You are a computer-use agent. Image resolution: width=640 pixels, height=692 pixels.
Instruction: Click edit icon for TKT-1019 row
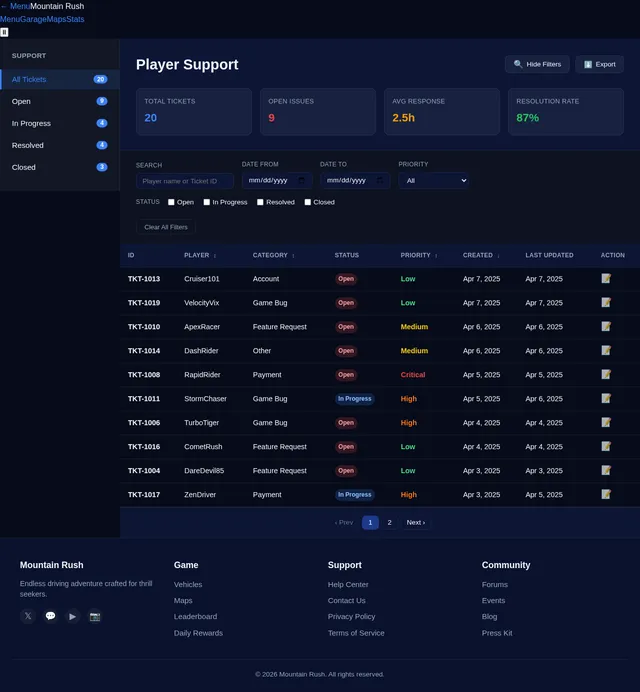click(606, 302)
